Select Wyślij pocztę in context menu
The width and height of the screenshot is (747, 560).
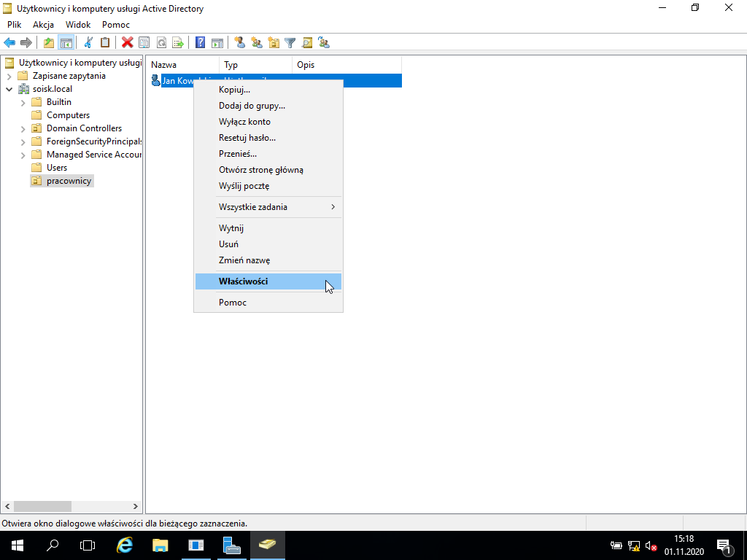click(268, 186)
